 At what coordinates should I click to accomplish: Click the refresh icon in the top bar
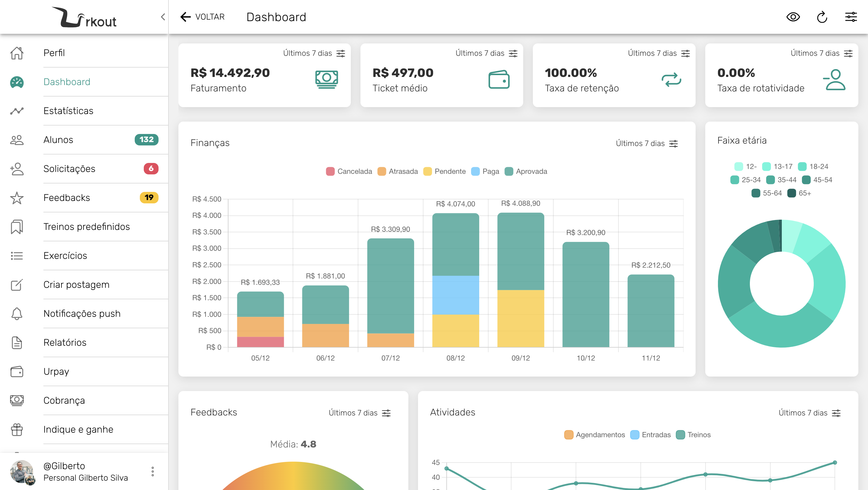pos(822,17)
